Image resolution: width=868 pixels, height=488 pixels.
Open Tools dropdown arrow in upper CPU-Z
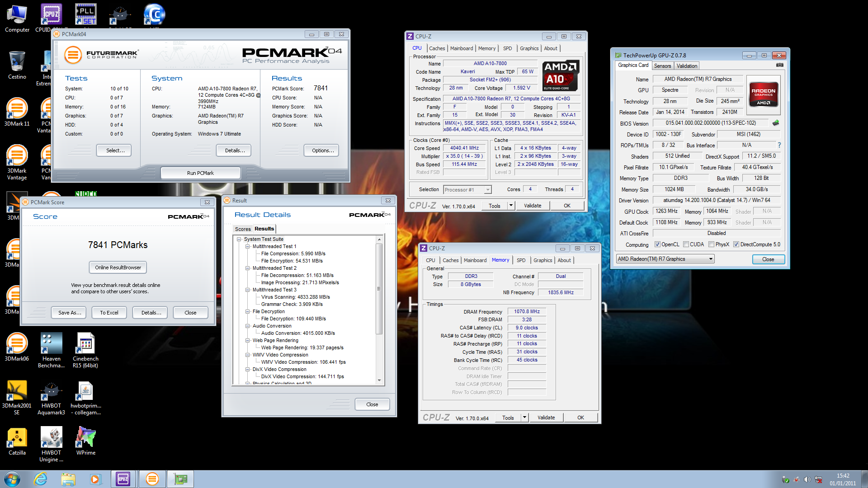coord(511,206)
